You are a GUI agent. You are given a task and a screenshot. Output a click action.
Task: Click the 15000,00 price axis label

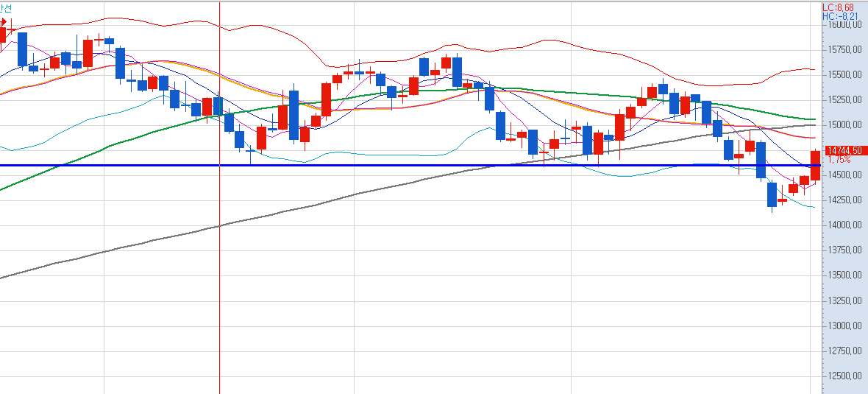[x=844, y=124]
